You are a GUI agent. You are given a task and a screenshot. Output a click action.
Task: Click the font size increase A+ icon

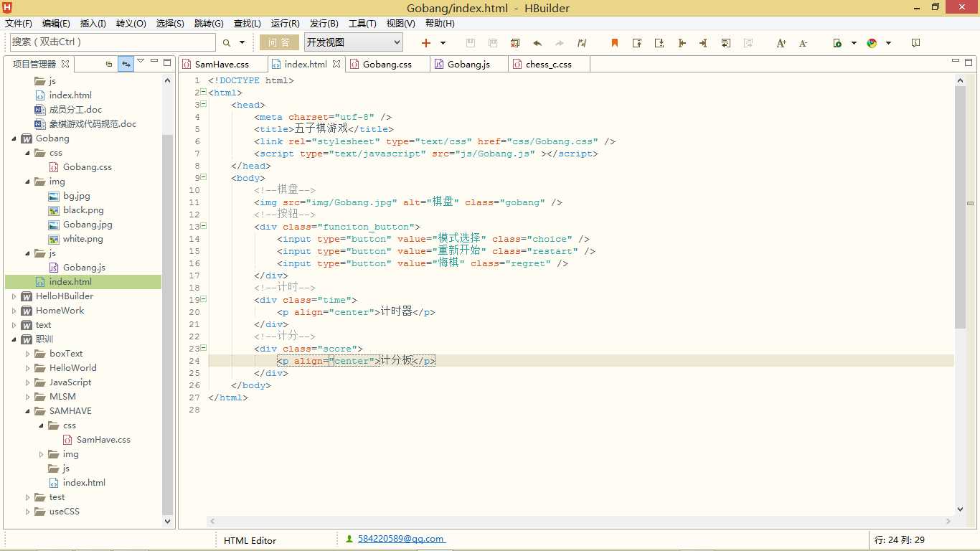[781, 43]
